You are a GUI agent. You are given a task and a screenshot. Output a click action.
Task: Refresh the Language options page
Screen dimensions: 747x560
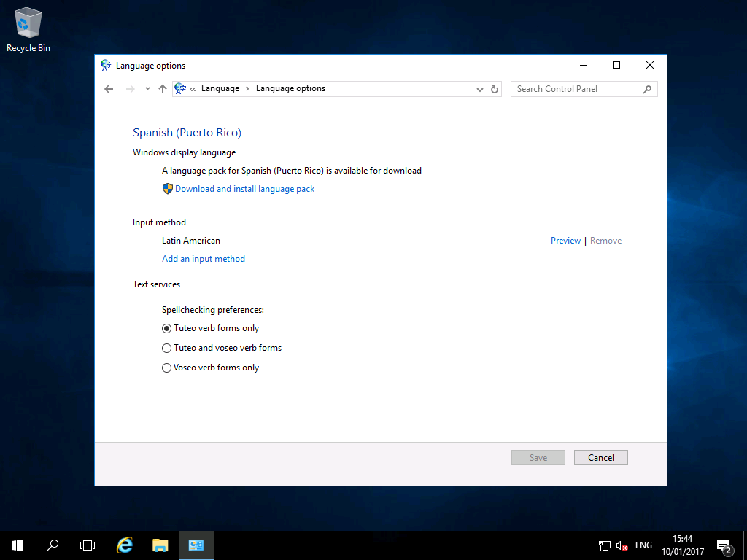[495, 89]
